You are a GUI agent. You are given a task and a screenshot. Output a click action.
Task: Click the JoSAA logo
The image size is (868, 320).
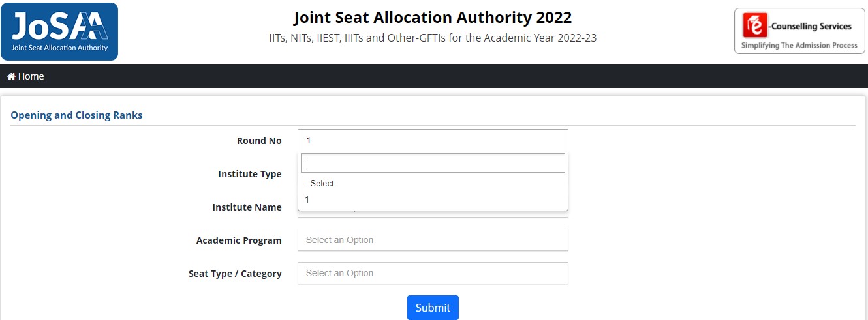click(59, 31)
